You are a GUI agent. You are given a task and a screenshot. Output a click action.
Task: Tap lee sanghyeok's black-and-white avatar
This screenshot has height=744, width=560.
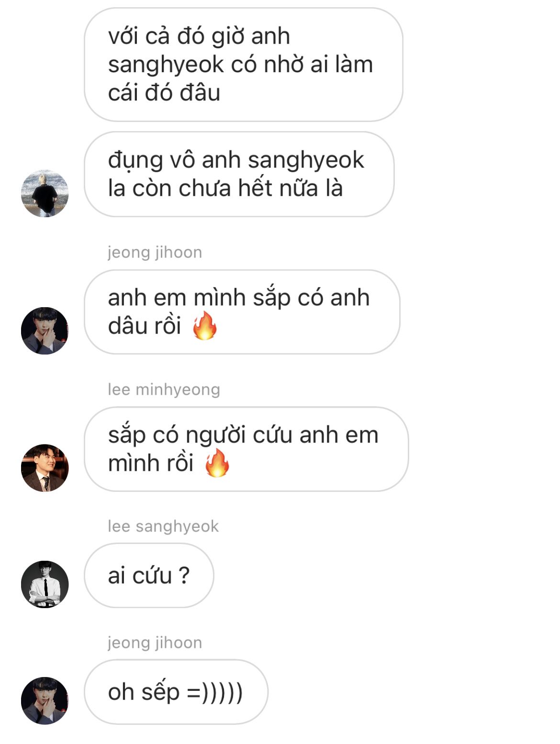tap(45, 584)
